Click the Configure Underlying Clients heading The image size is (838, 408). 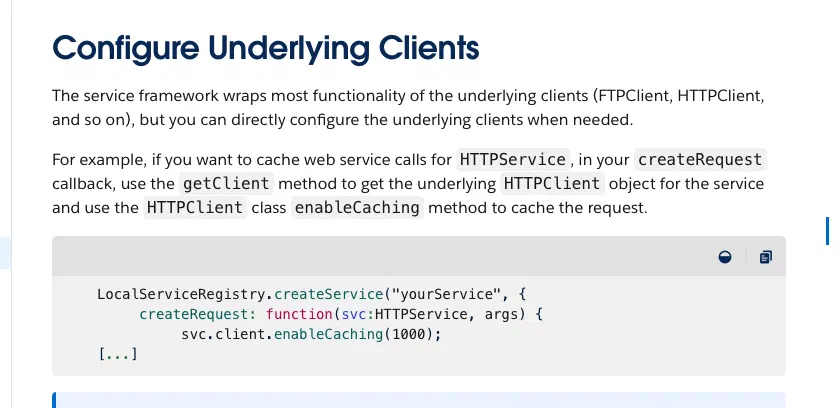(266, 48)
